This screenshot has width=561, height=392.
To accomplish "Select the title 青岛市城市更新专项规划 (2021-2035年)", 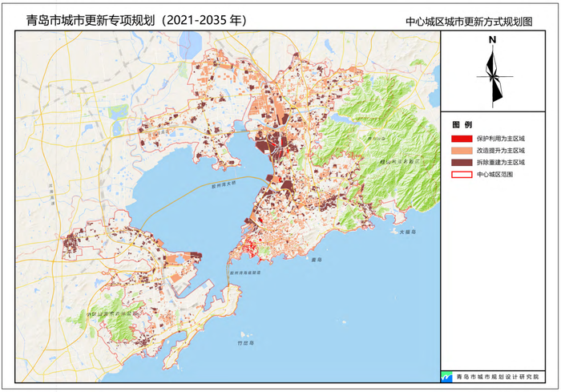I will (x=137, y=20).
